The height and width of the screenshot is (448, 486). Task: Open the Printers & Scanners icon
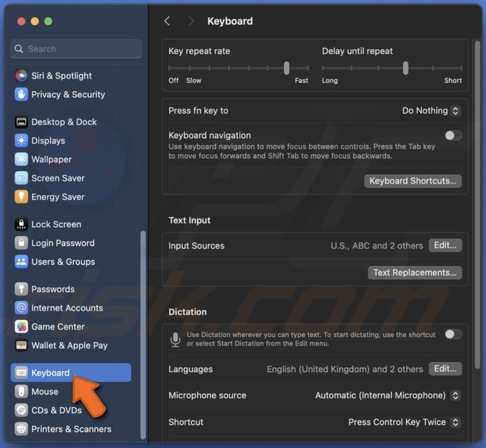[21, 429]
